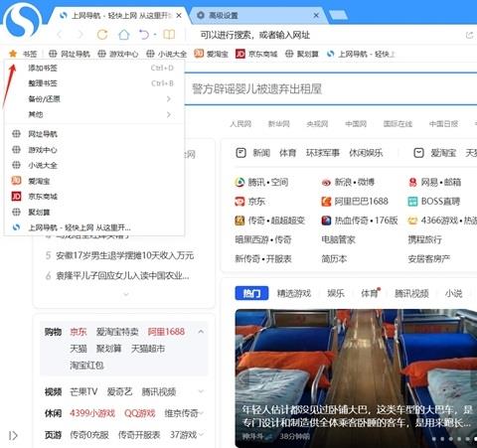Toggle the sidebar expand icon
This screenshot has height=448, width=477.
(x=13, y=435)
